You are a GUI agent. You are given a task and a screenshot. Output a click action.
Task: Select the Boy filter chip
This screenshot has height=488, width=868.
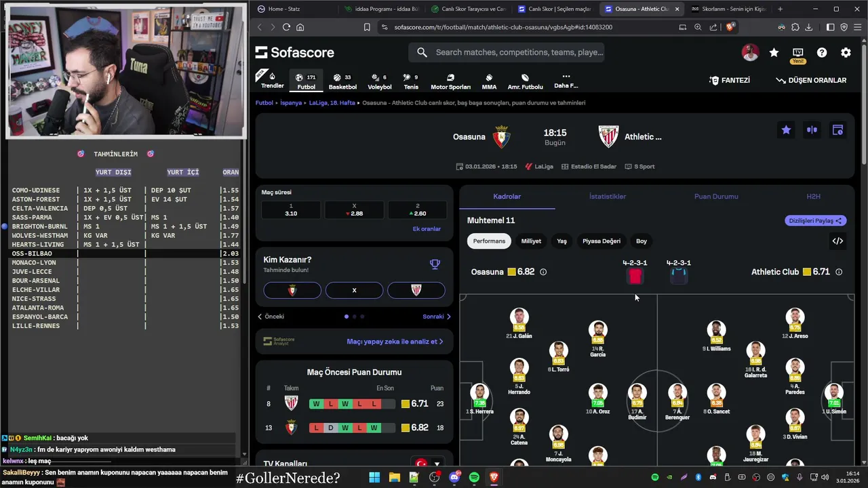[642, 241]
